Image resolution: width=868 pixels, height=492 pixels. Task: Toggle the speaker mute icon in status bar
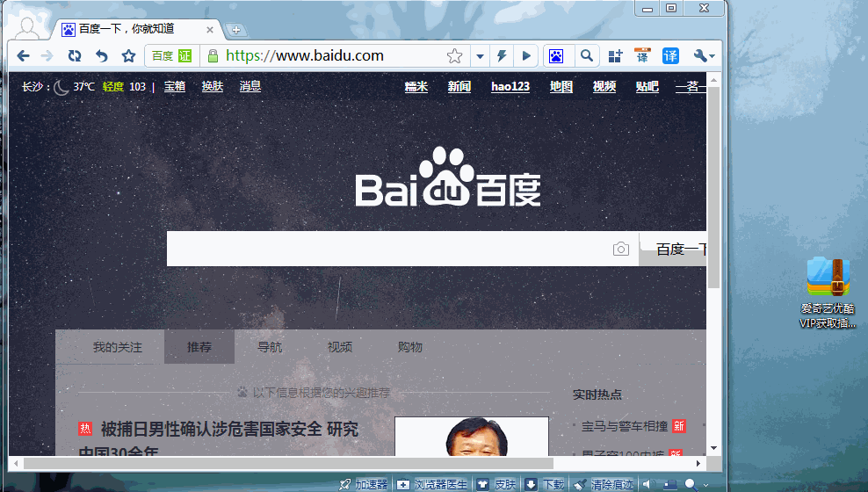tap(647, 485)
